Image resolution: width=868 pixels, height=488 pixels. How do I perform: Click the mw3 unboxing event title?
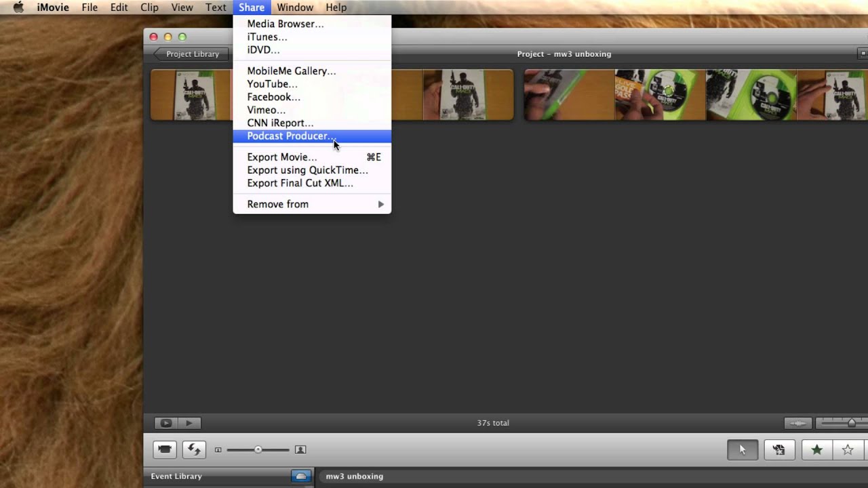tap(354, 476)
